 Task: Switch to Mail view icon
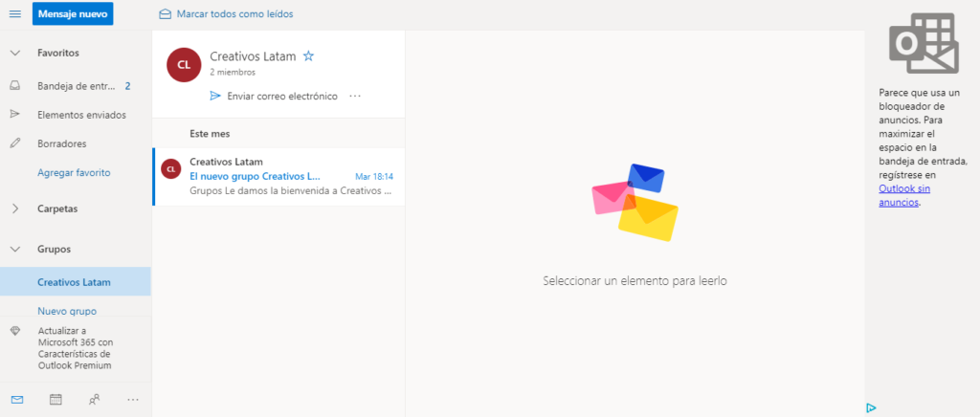(x=17, y=400)
